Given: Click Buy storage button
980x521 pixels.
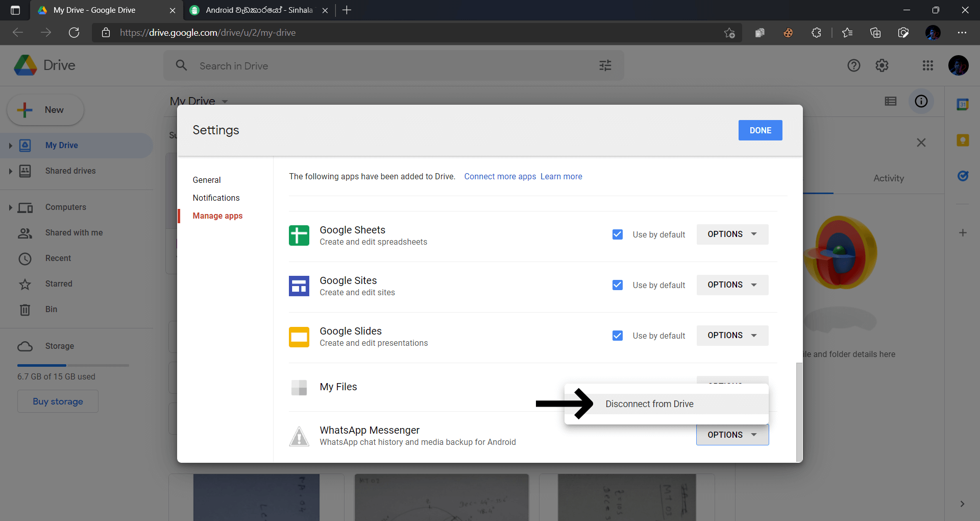Looking at the screenshot, I should point(58,401).
